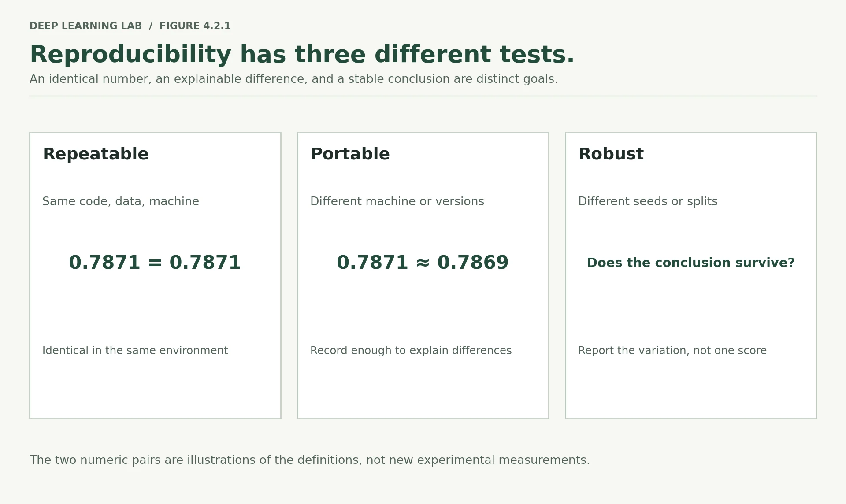Click 'Does the conclusion survive?' text

point(691,263)
